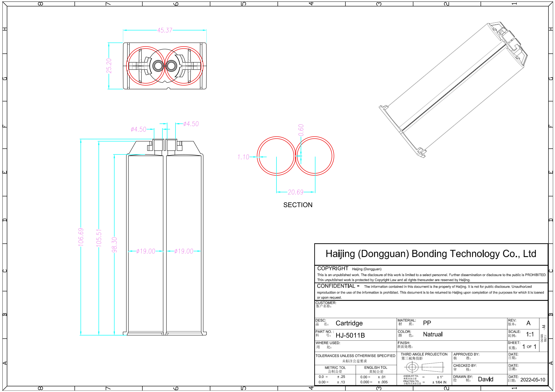Screen dimensions: 555x392
Task: Select the Natrual color field value
Action: click(x=433, y=334)
